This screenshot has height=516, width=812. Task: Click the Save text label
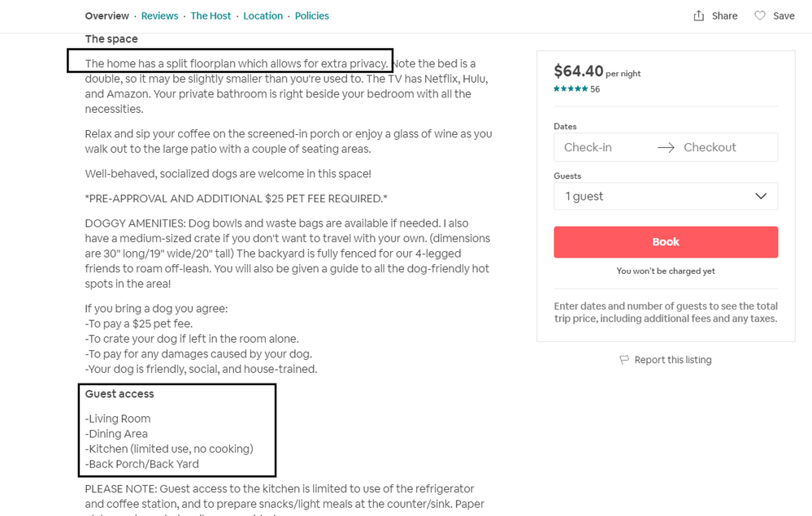pos(784,15)
